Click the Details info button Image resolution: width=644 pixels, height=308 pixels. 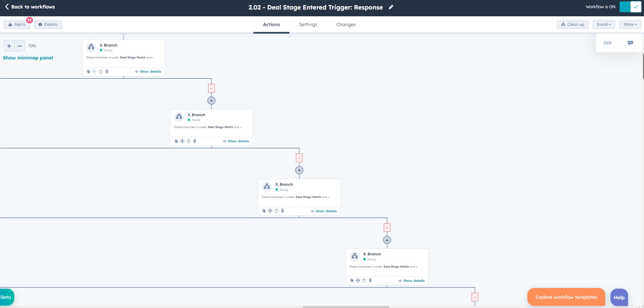(x=48, y=24)
